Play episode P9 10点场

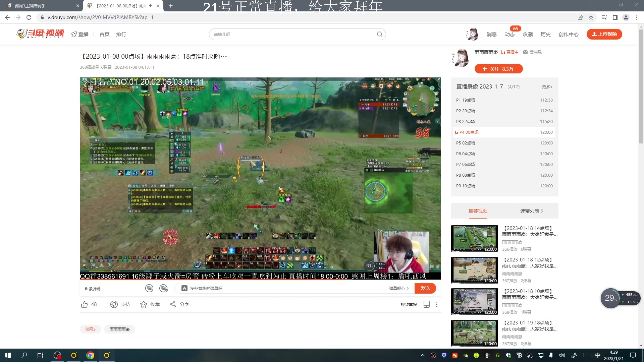click(504, 186)
